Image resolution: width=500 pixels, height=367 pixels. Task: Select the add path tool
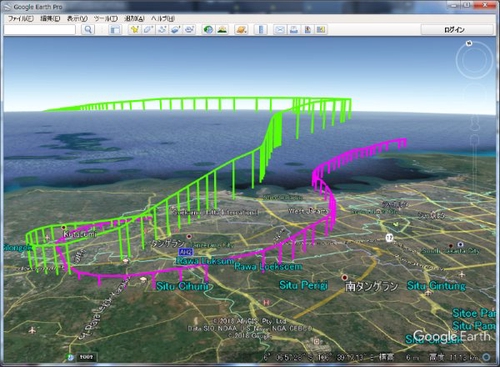click(162, 30)
